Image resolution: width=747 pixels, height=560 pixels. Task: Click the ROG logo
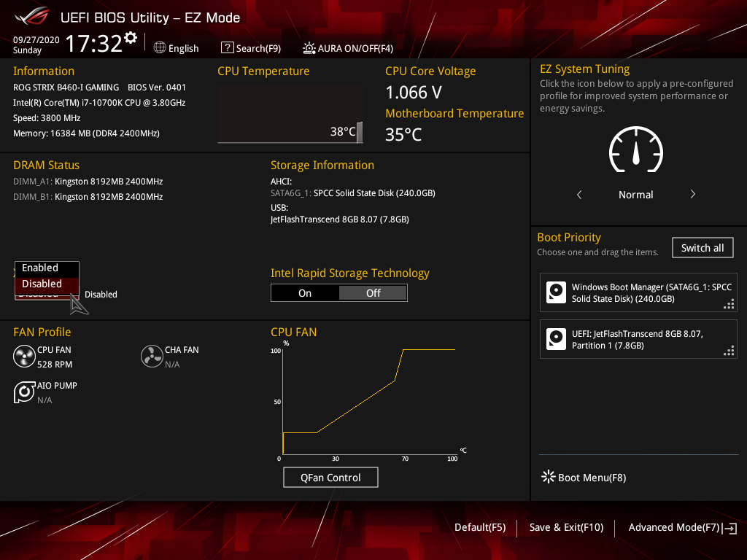click(32, 16)
